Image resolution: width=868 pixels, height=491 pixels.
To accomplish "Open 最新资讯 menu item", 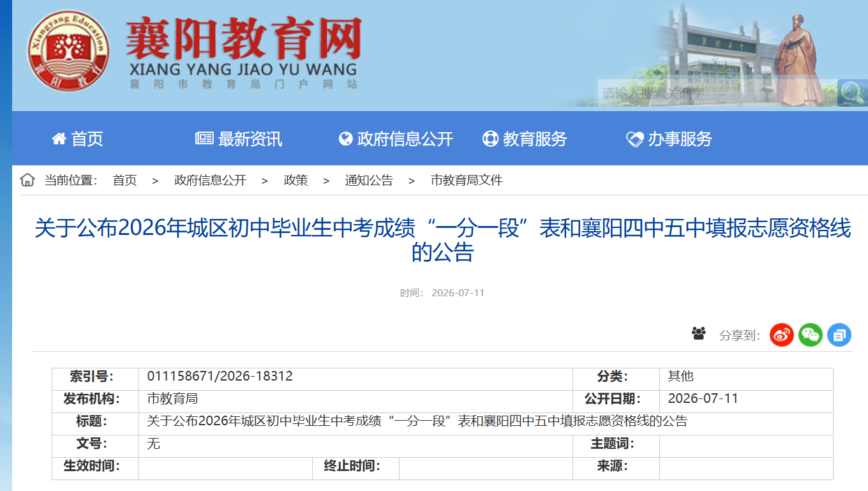I will (x=239, y=139).
